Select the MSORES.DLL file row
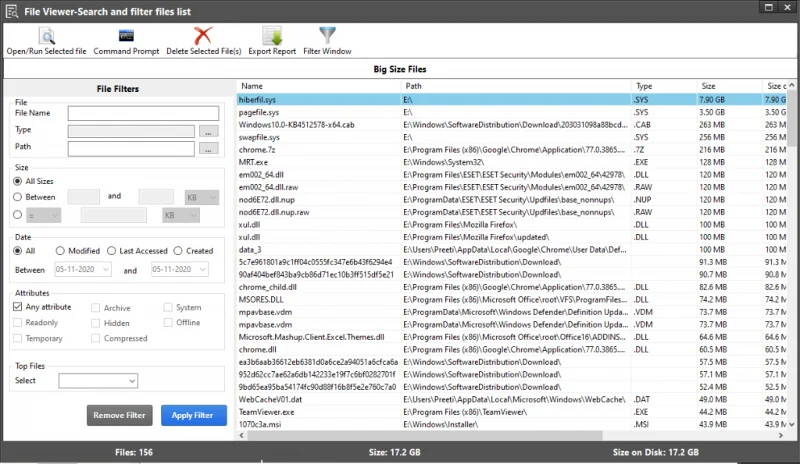800x464 pixels. coord(512,300)
